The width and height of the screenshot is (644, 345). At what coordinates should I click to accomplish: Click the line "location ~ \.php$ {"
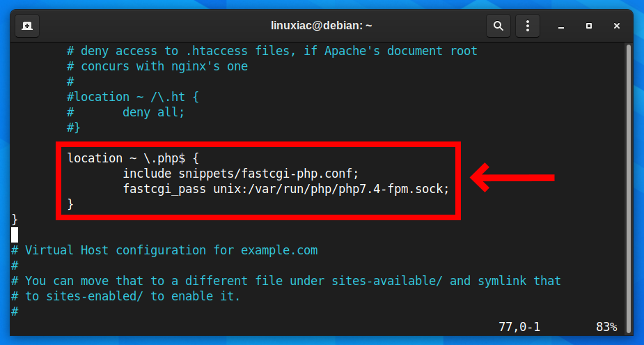[x=133, y=158]
